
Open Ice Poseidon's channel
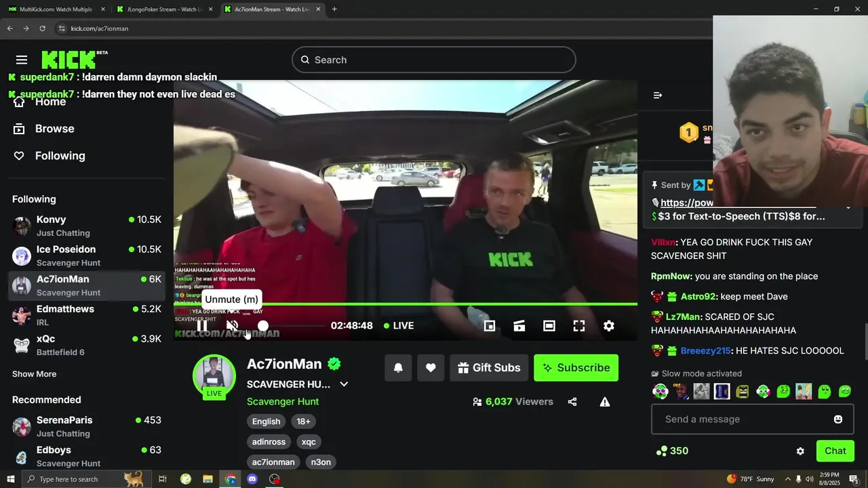(x=87, y=256)
